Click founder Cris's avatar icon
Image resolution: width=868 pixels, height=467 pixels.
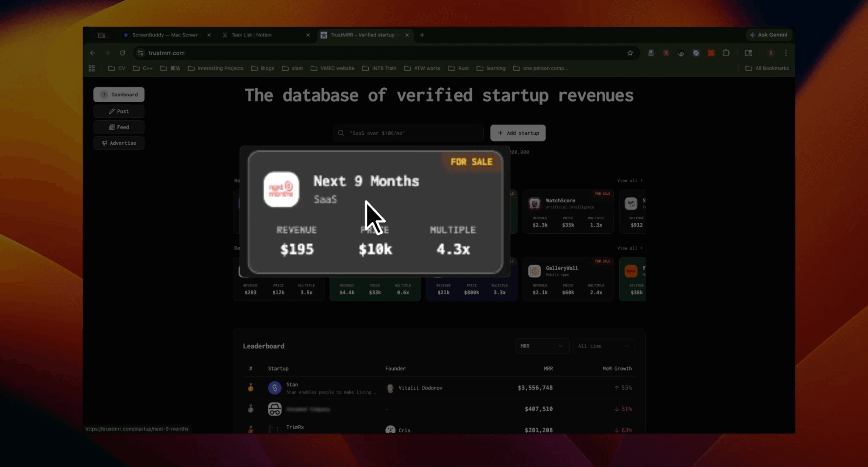click(x=390, y=430)
